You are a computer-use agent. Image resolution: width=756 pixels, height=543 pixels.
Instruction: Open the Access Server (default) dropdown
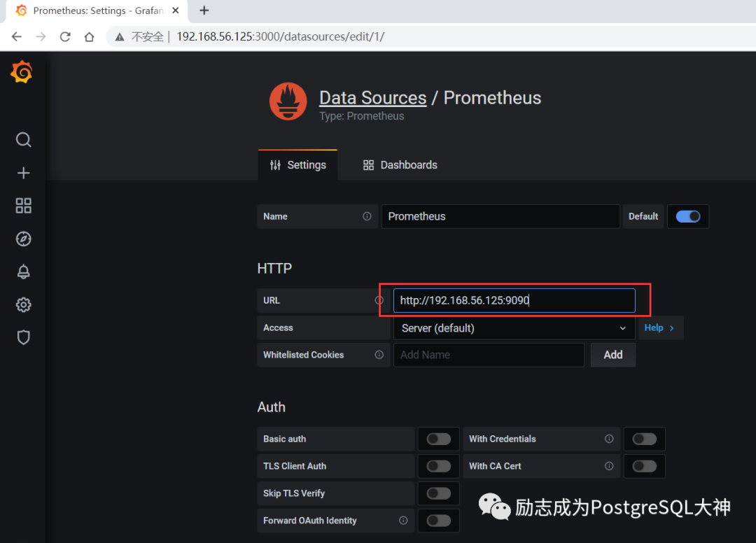514,328
